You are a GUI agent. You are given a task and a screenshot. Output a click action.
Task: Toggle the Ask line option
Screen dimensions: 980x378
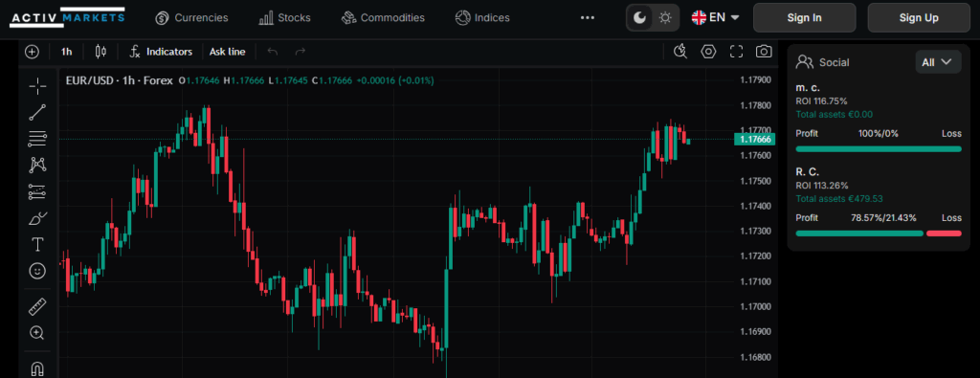pos(227,52)
